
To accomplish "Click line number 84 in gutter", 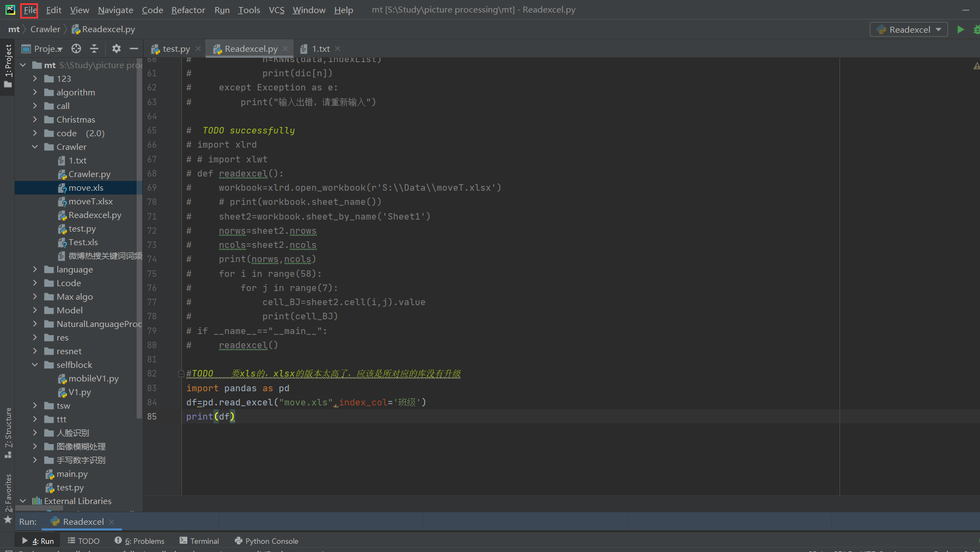I will pyautogui.click(x=152, y=402).
